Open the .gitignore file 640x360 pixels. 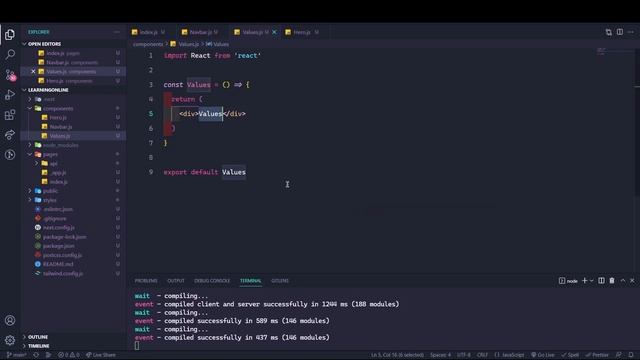[54, 218]
